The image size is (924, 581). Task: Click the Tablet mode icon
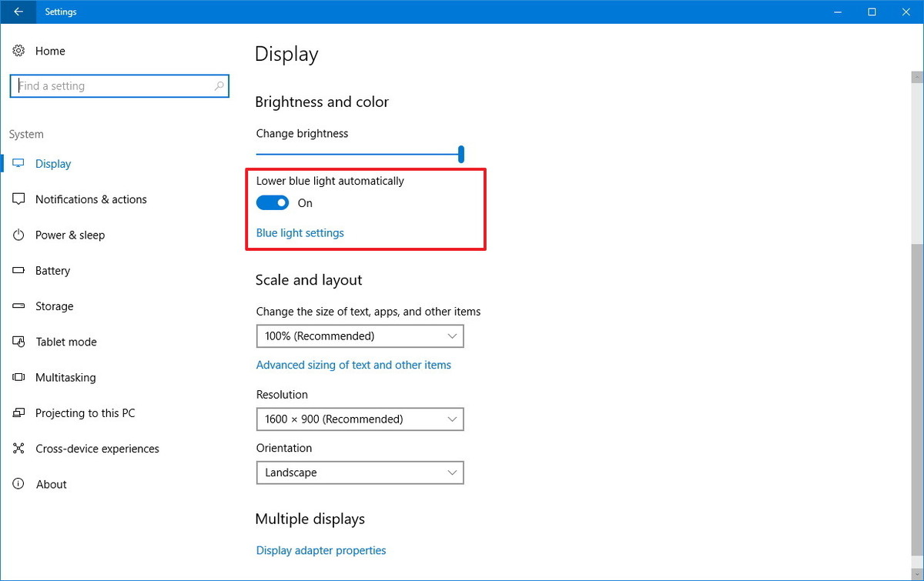point(18,341)
